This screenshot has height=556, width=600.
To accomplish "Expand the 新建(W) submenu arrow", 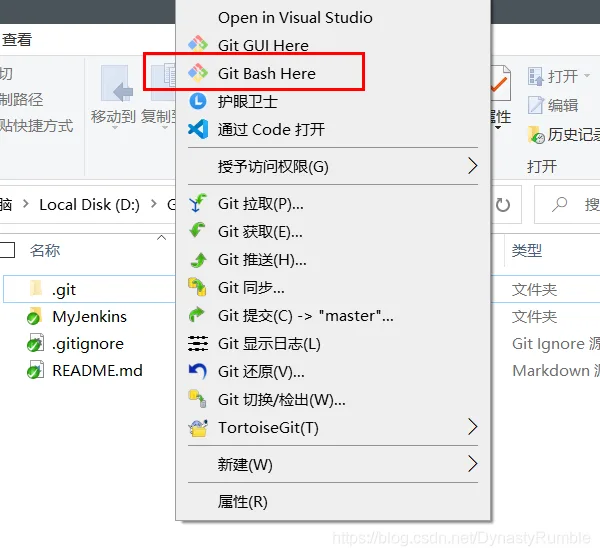I will pyautogui.click(x=473, y=464).
